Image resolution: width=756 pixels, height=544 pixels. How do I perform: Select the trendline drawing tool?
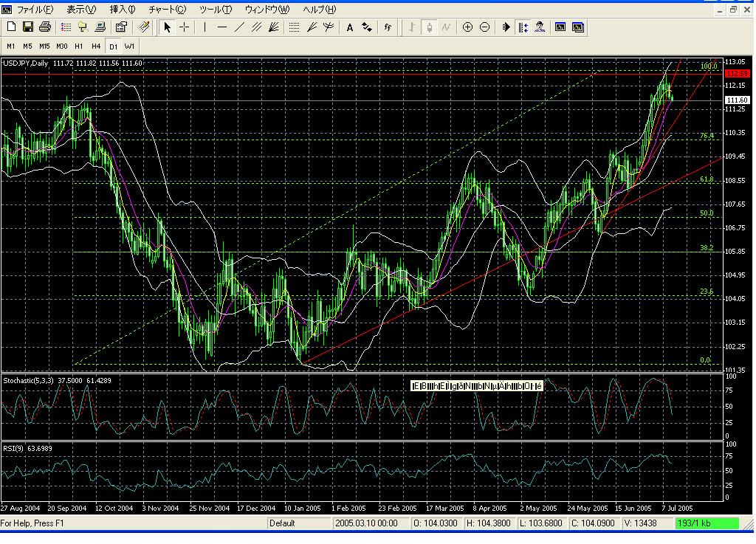click(x=238, y=27)
